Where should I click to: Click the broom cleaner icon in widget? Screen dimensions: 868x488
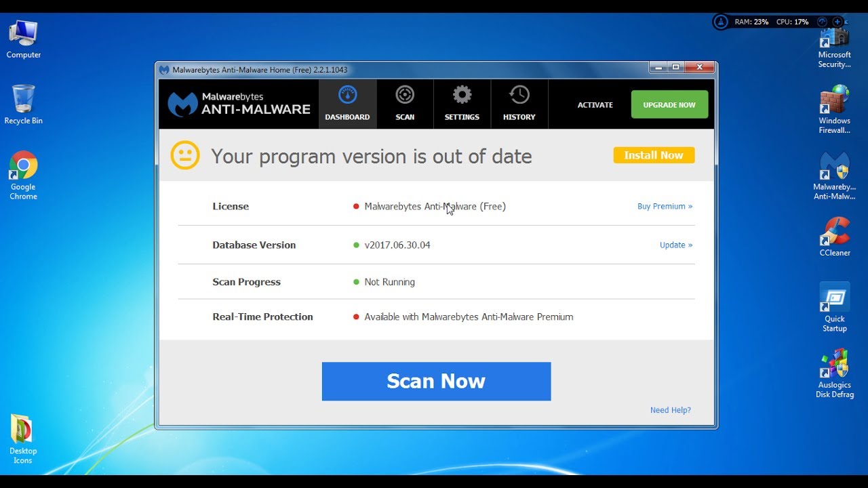point(720,22)
